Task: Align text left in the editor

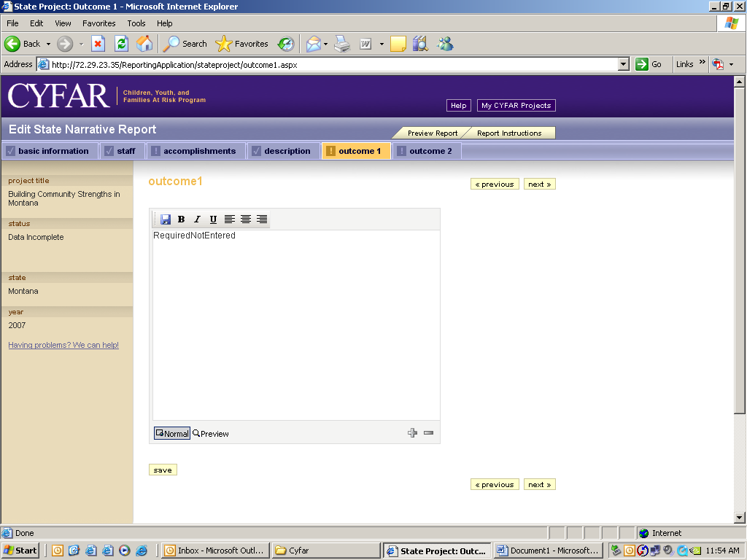Action: coord(230,219)
